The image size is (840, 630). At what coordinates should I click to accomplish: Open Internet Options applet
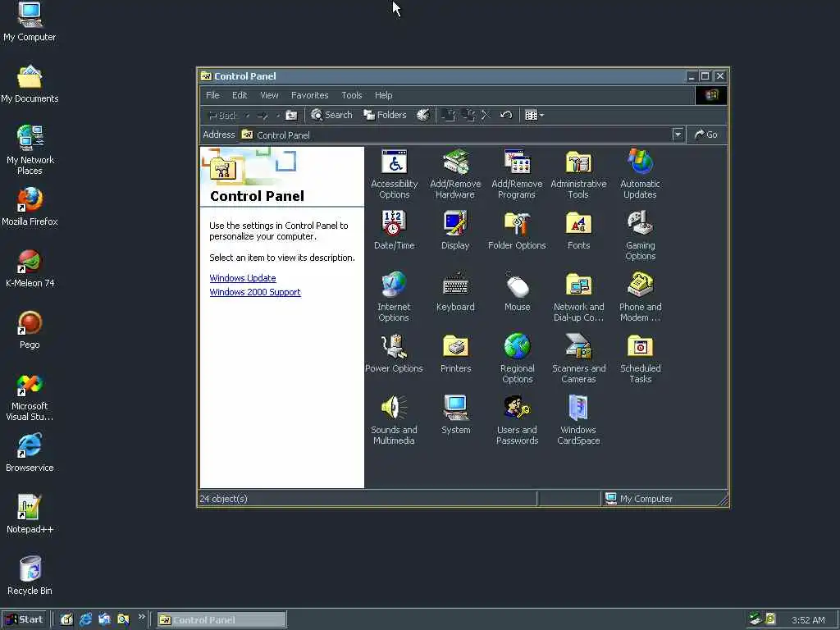[394, 297]
